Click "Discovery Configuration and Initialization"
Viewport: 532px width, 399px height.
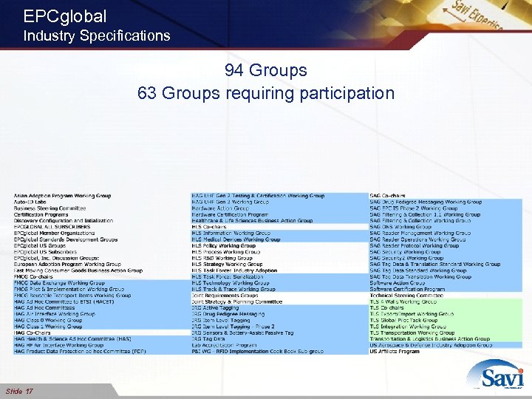point(64,220)
